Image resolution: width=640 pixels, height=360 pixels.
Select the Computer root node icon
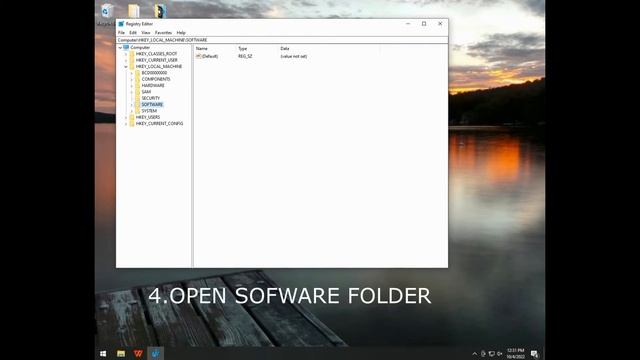[x=126, y=47]
